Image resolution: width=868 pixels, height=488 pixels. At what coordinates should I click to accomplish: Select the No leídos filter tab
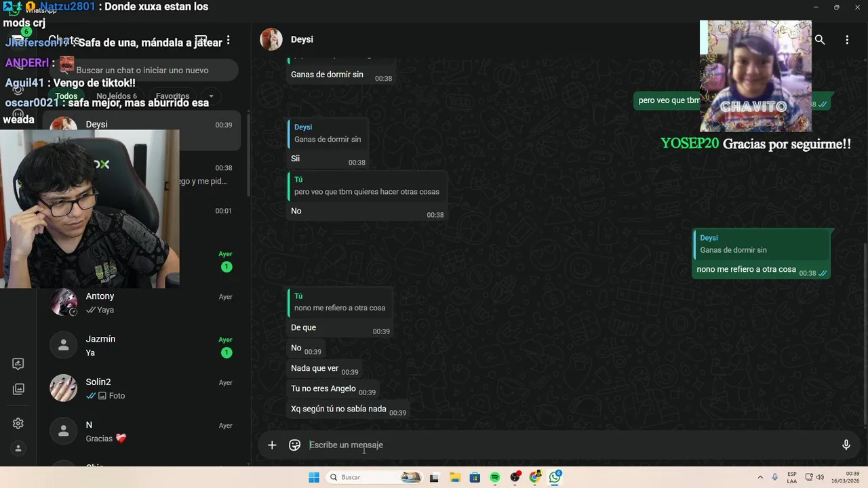(x=117, y=96)
